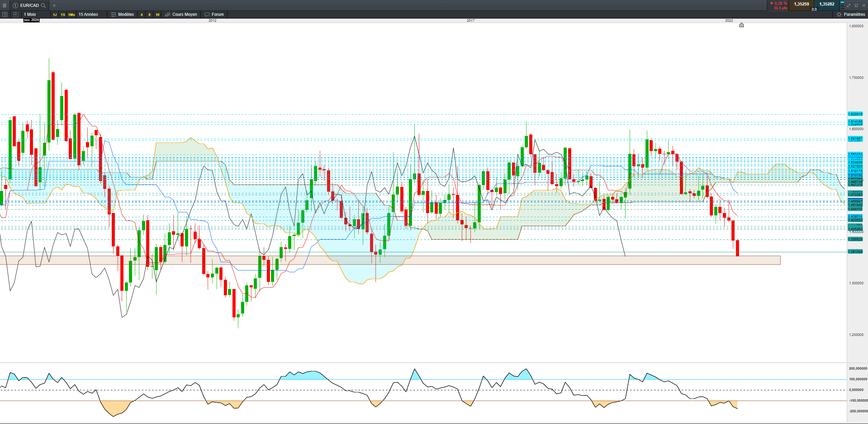Switch to the 1J daily timeframe
The width and height of the screenshot is (868, 424).
(x=55, y=14)
